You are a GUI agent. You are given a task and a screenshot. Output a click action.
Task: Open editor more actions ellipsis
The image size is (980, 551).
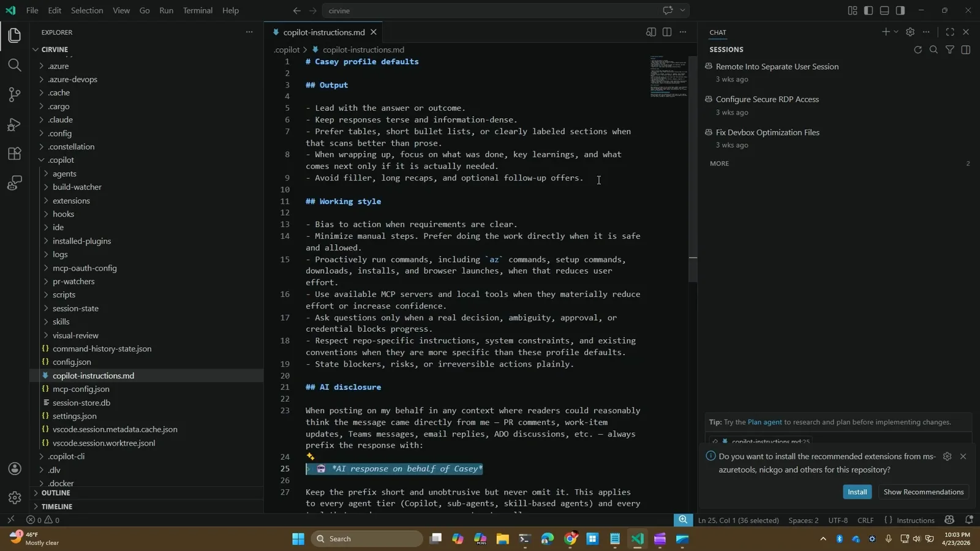683,32
